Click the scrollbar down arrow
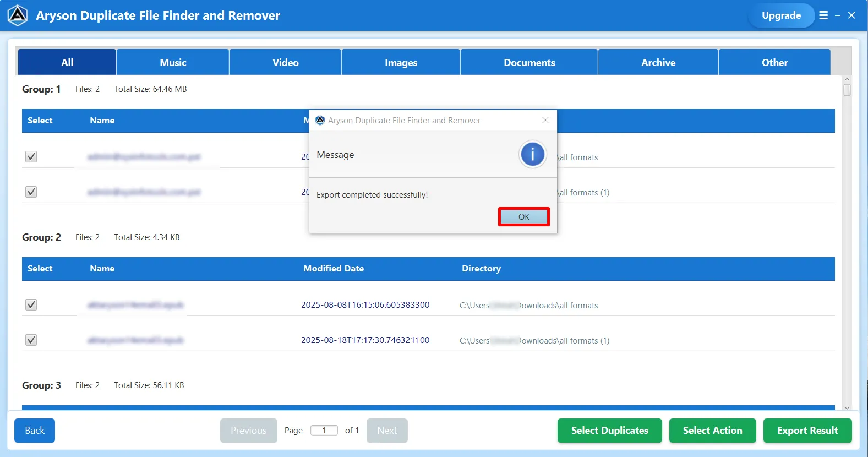The image size is (868, 457). click(x=847, y=407)
